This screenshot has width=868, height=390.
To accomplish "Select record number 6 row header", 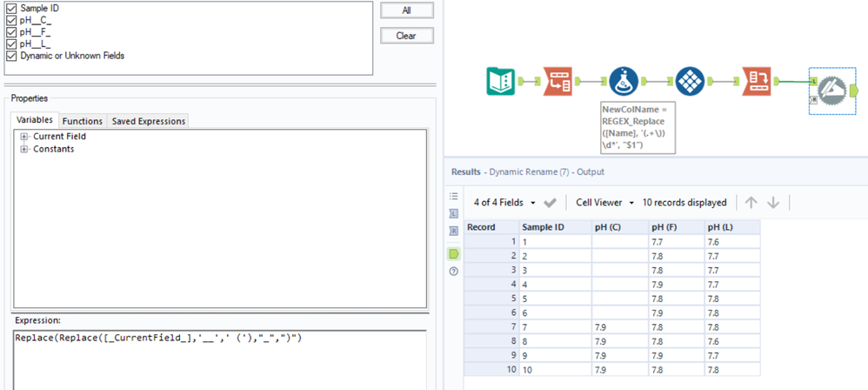I will pos(491,313).
